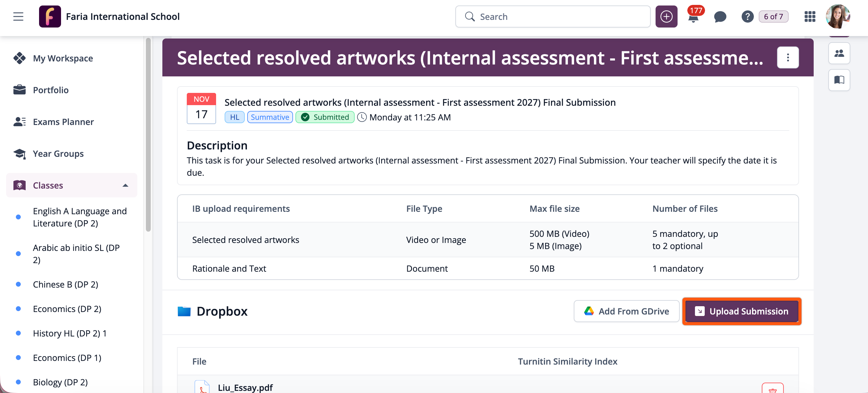This screenshot has height=393, width=868.
Task: Open the apps grid launcher
Action: [x=810, y=17]
